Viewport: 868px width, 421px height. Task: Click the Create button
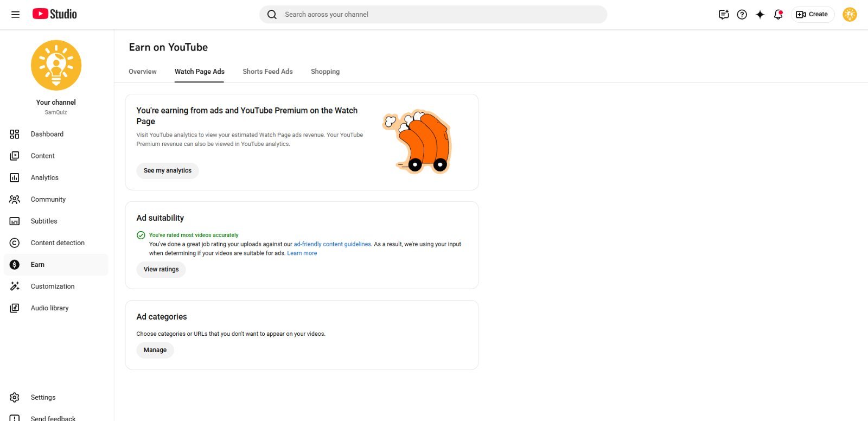(812, 15)
